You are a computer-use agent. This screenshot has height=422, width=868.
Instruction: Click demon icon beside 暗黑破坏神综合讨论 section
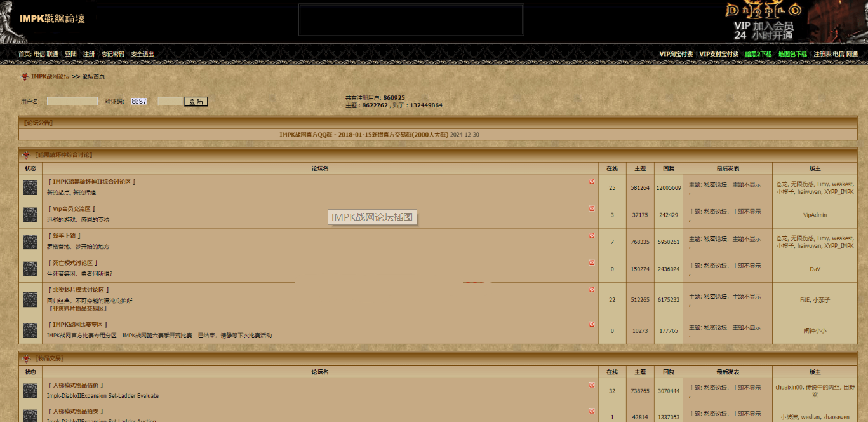pos(26,154)
